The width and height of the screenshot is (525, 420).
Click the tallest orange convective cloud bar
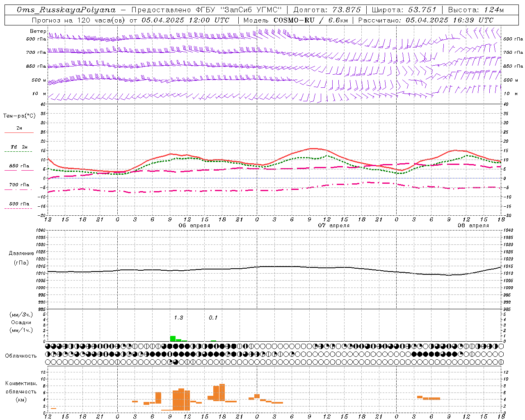(x=222, y=393)
